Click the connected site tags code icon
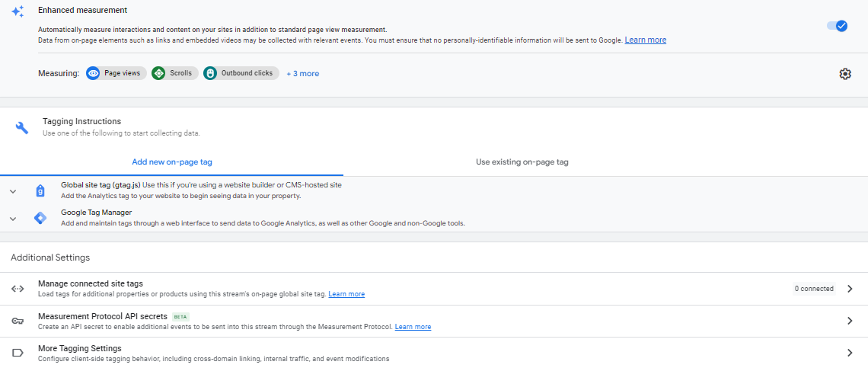 [18, 288]
